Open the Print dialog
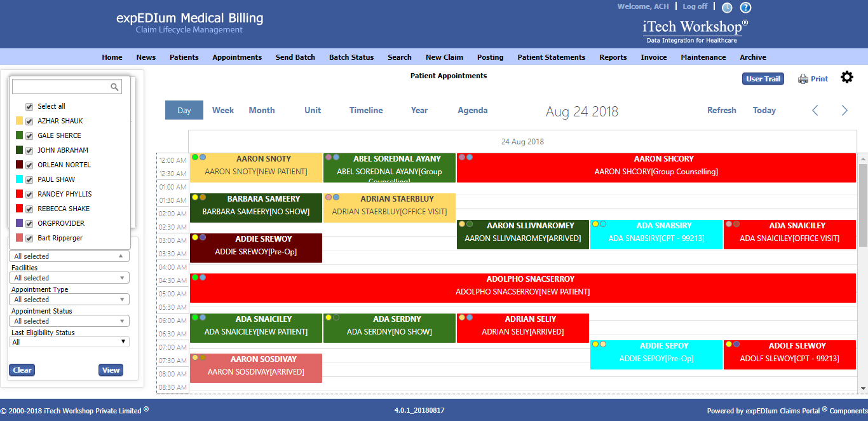The height and width of the screenshot is (421, 868). [813, 78]
